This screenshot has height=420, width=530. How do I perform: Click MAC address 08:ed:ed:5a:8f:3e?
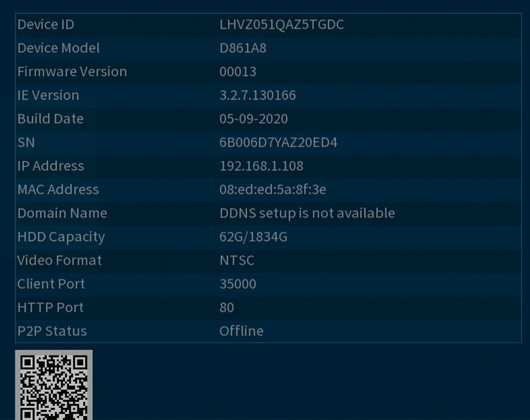(x=273, y=189)
